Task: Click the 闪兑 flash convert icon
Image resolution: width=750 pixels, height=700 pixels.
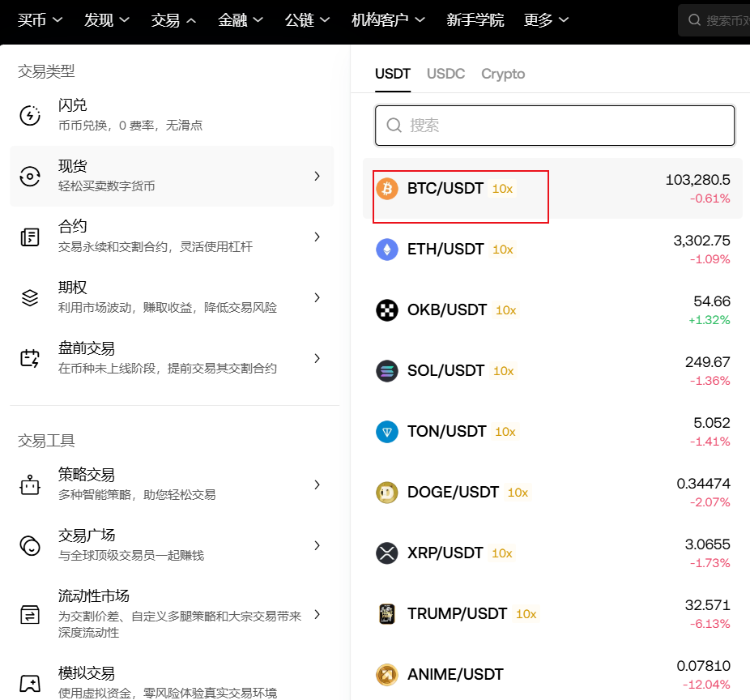Action: tap(30, 115)
